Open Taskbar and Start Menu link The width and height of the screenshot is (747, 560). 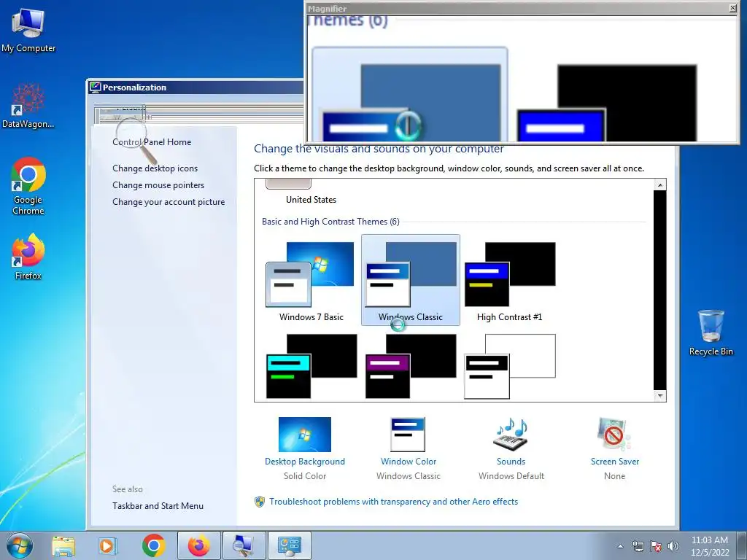158,506
